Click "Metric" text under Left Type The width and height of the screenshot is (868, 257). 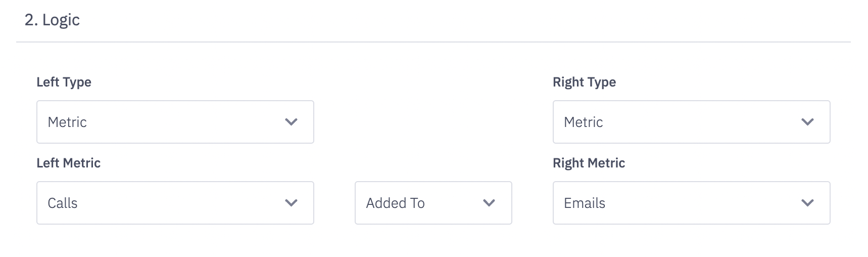pos(67,122)
